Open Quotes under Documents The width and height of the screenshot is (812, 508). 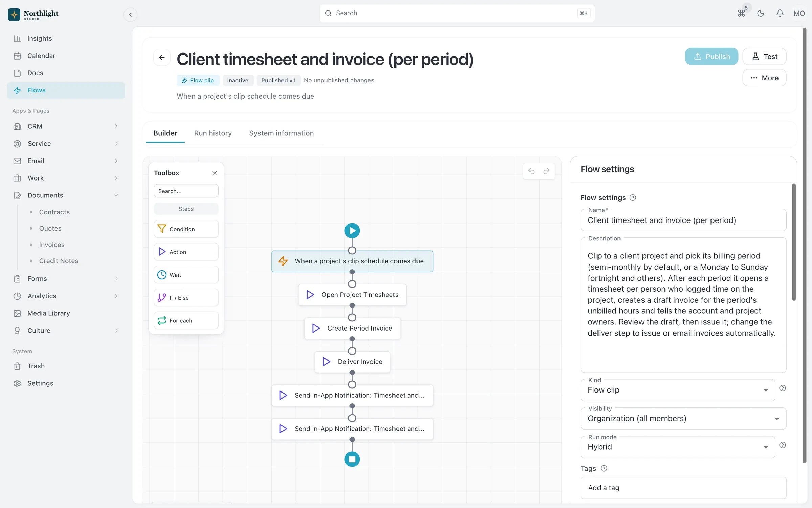pos(50,228)
